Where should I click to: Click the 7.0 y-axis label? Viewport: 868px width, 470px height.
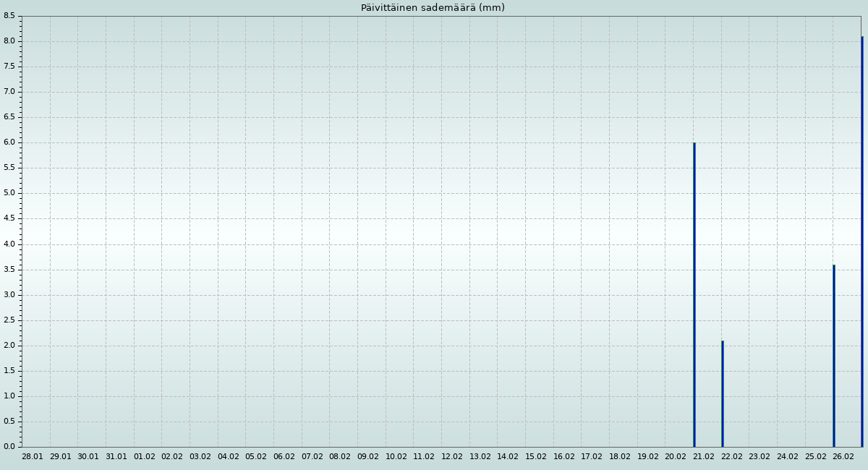click(9, 92)
